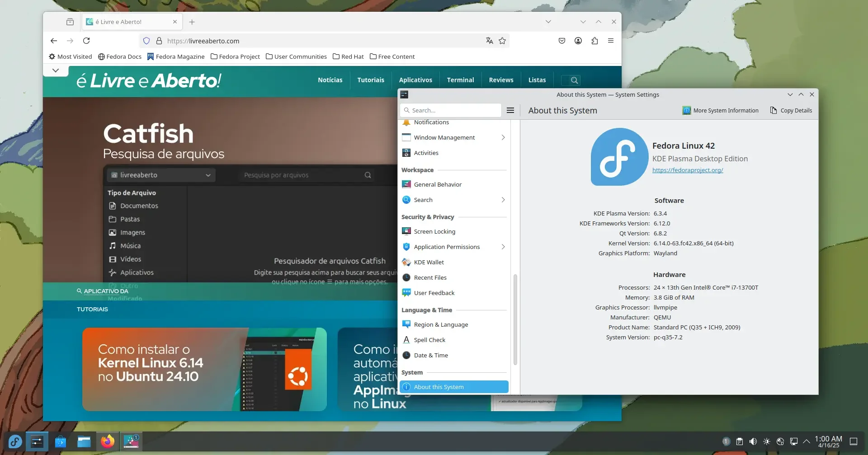Open the User Communities bookmarks folder

pyautogui.click(x=296, y=56)
